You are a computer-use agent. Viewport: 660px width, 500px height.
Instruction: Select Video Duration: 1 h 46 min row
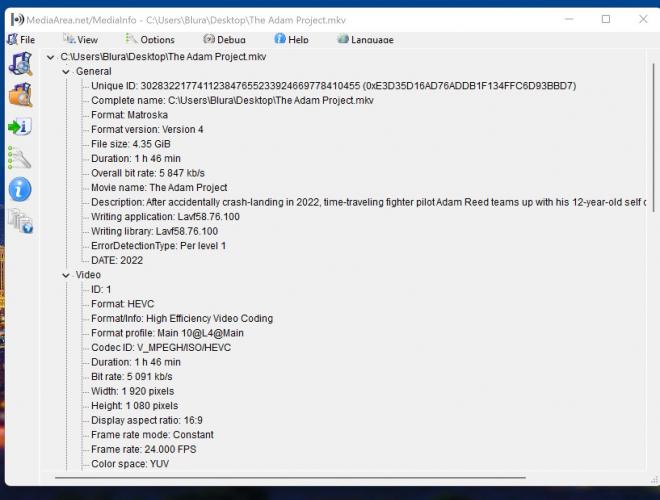pos(136,362)
